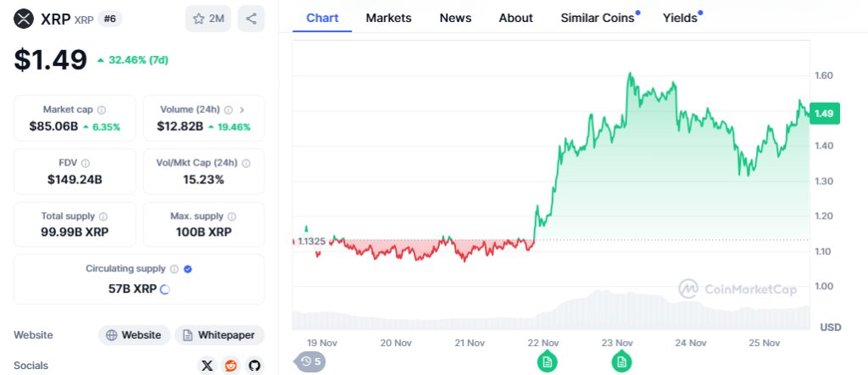Switch to the Similar Coins tab
868x375 pixels.
tap(598, 19)
